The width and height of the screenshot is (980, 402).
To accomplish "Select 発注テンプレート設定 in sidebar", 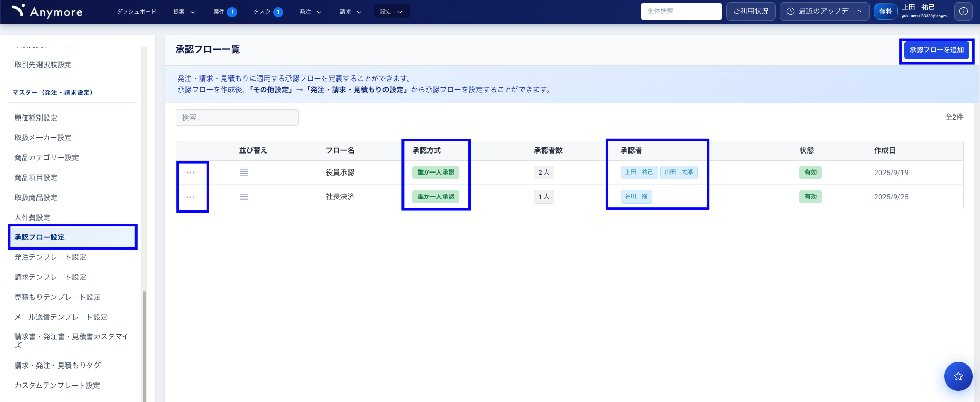I will pos(50,257).
